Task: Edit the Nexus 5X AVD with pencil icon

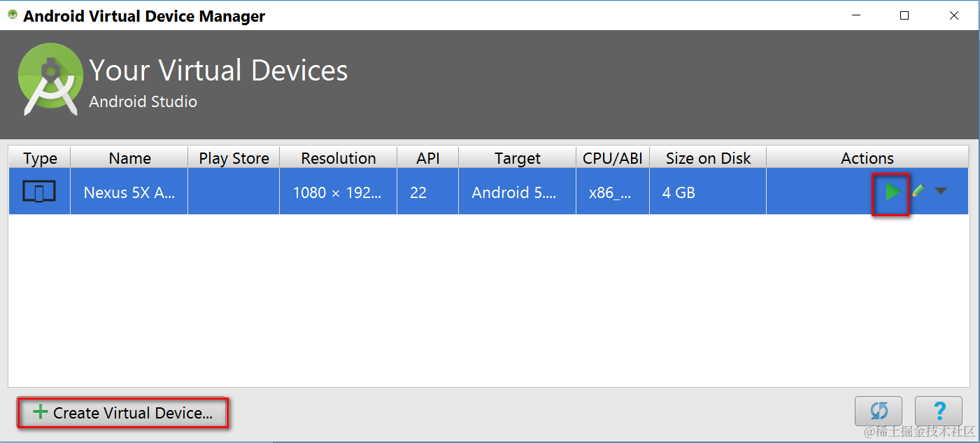Action: tap(918, 190)
